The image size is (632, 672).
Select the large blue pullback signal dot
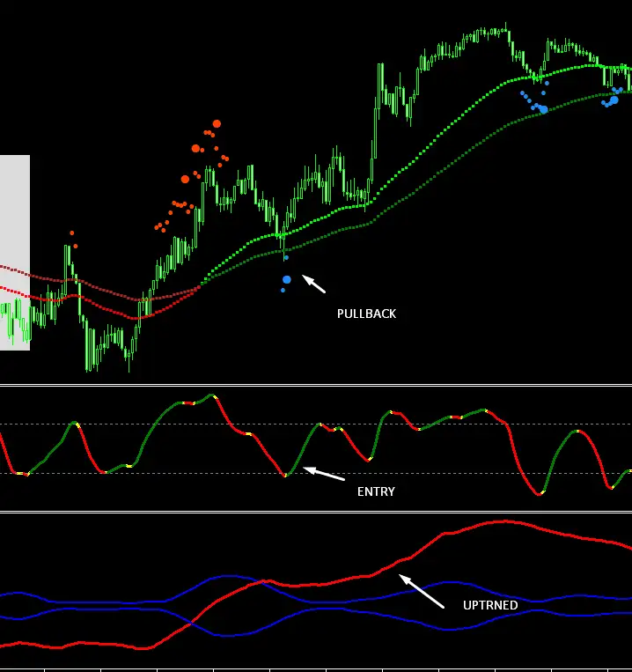click(x=287, y=280)
